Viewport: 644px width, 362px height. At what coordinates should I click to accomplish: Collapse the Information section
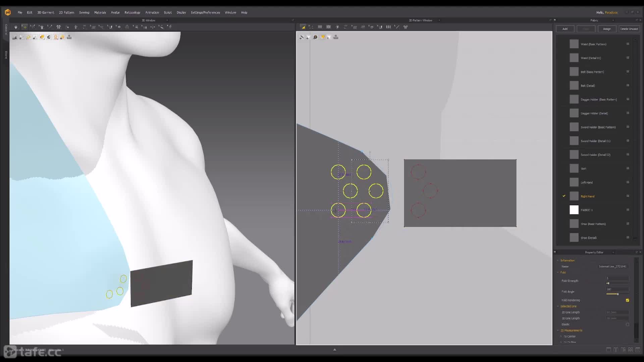(x=558, y=260)
